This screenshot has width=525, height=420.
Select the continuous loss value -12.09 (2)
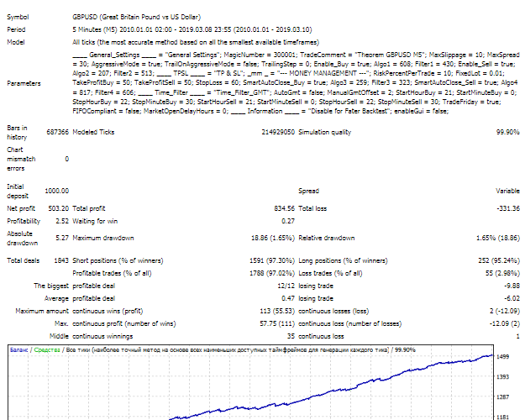(505, 324)
